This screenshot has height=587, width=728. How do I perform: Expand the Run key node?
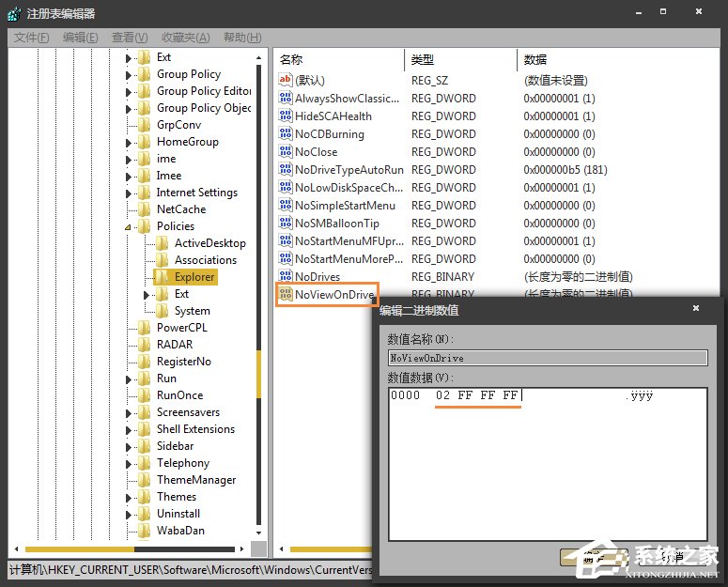(x=129, y=379)
